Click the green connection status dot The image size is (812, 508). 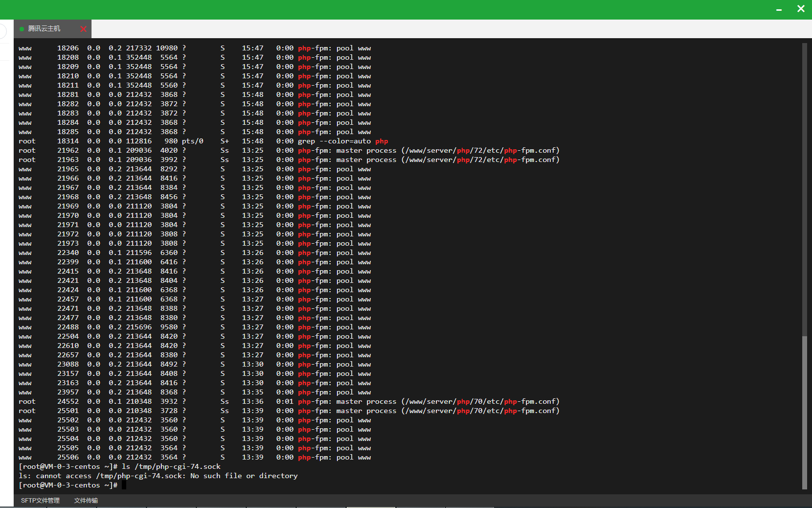[x=22, y=29]
